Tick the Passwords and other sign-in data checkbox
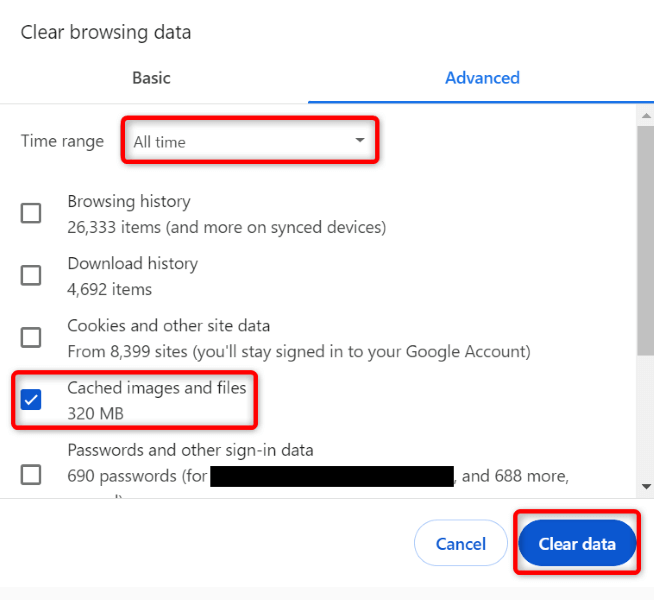This screenshot has width=654, height=600. coord(32,474)
